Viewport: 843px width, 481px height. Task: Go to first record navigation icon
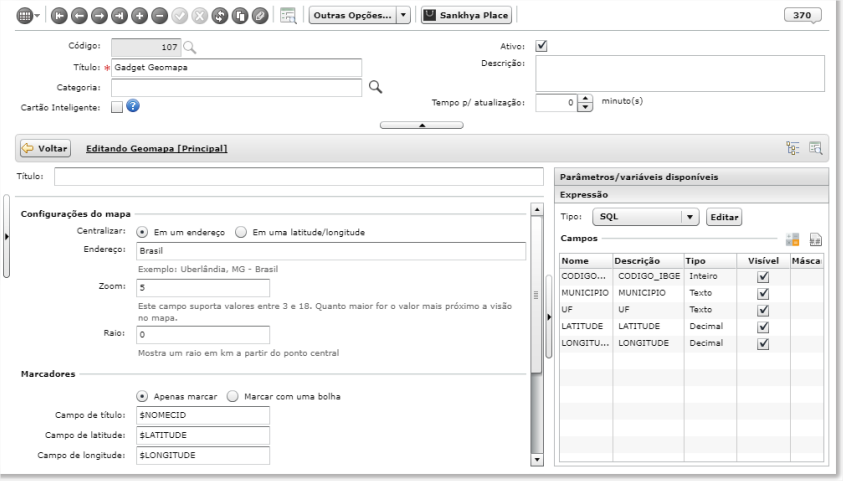(59, 16)
